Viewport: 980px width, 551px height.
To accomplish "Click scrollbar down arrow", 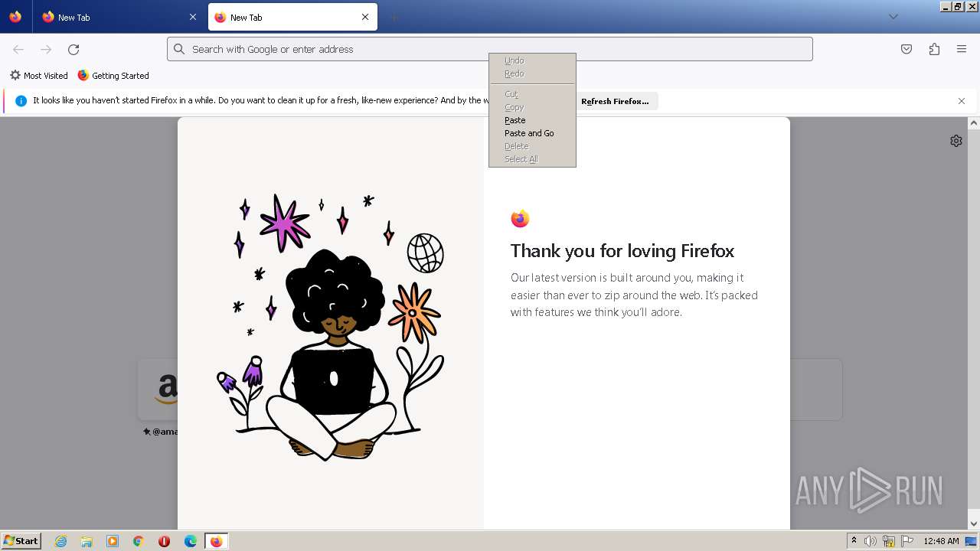I will pos(974,523).
